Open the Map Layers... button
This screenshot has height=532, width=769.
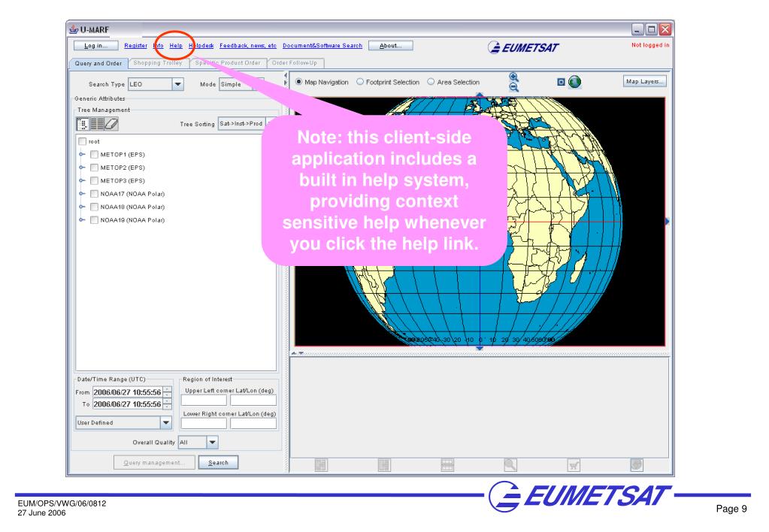[644, 81]
